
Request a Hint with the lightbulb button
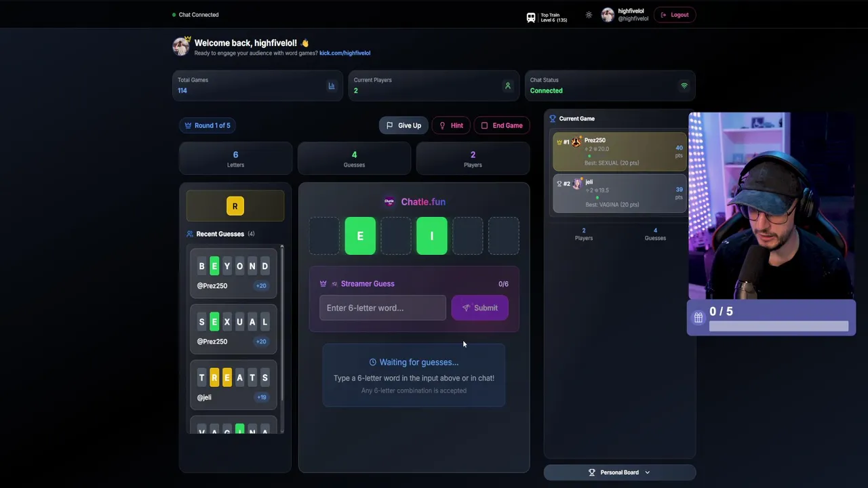tap(451, 125)
